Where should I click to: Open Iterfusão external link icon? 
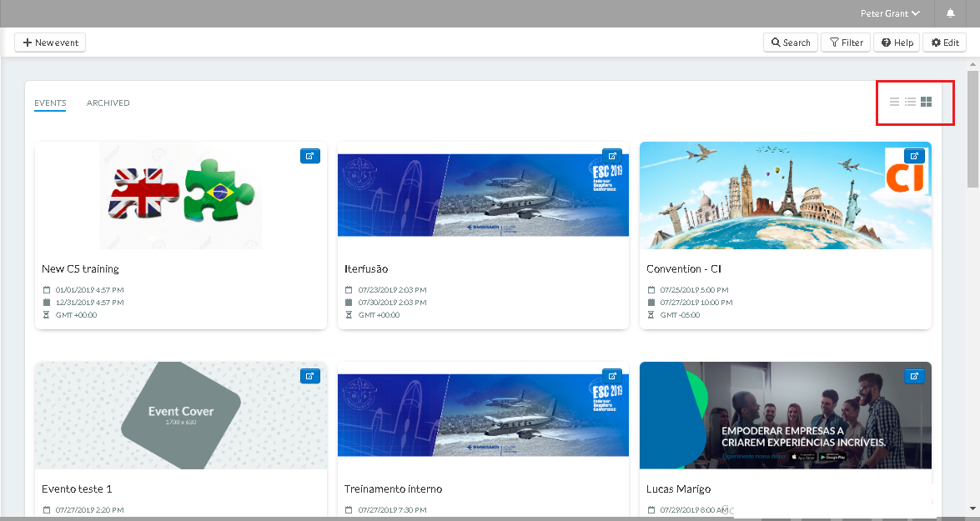click(x=612, y=156)
